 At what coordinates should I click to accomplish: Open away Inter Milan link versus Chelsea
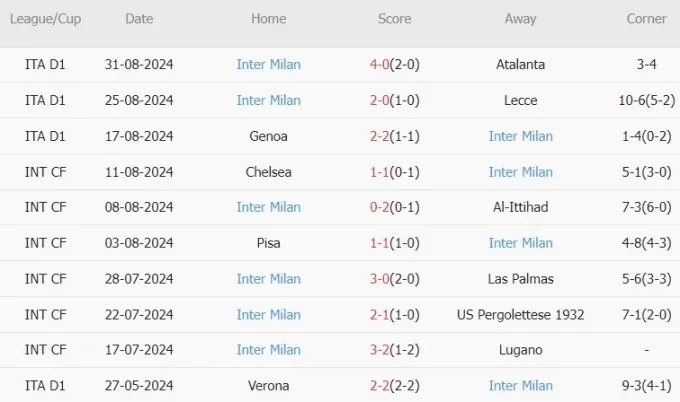520,172
